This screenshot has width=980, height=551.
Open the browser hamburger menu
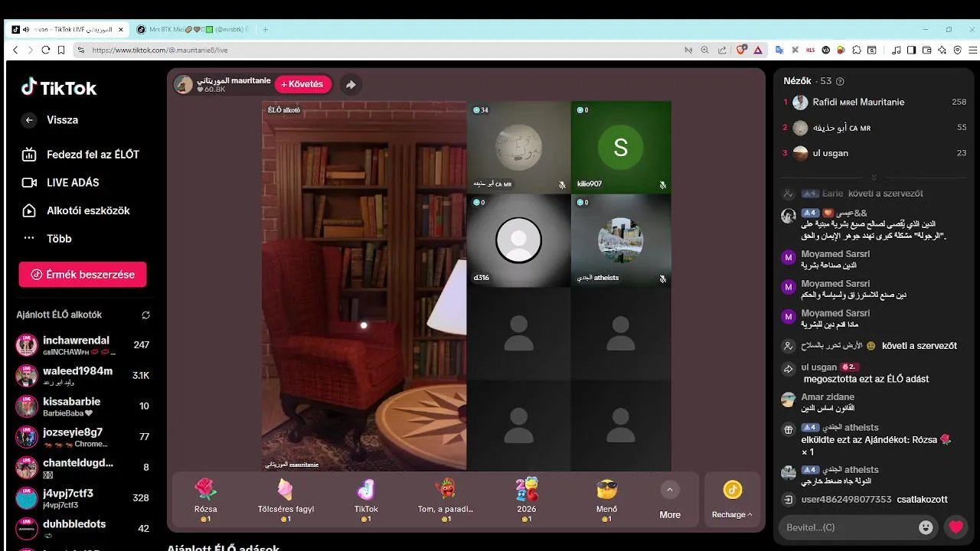[972, 50]
